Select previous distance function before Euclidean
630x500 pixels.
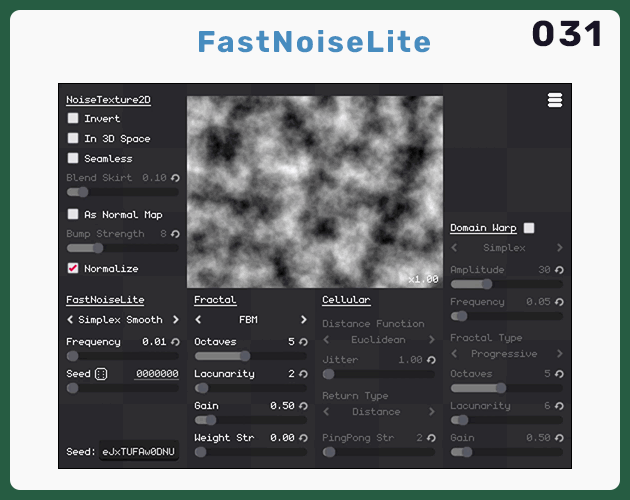326,340
